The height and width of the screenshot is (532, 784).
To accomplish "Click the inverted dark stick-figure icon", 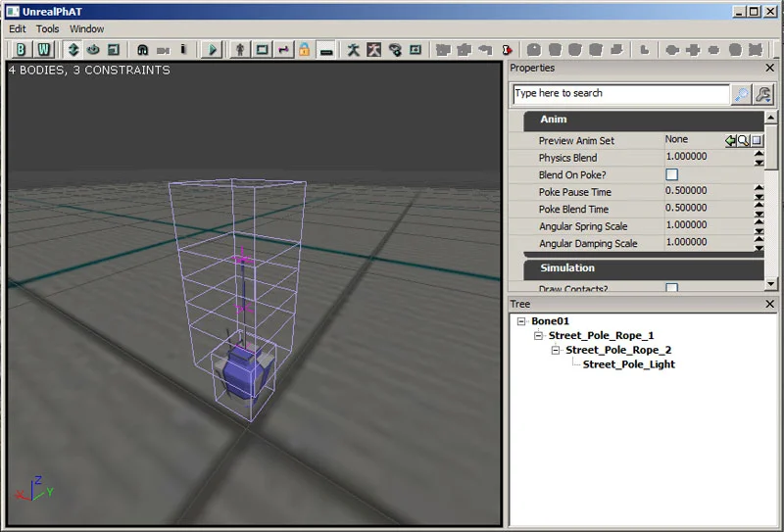I will point(374,50).
